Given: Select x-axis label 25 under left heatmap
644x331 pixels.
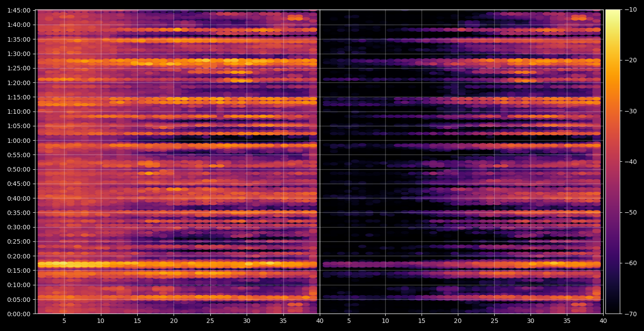Looking at the screenshot, I should click(x=210, y=321).
